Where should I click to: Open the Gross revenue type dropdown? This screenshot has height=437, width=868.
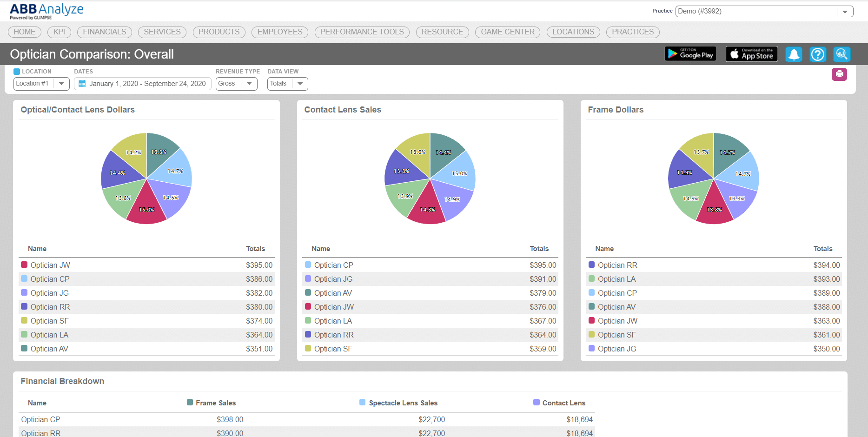coord(236,84)
